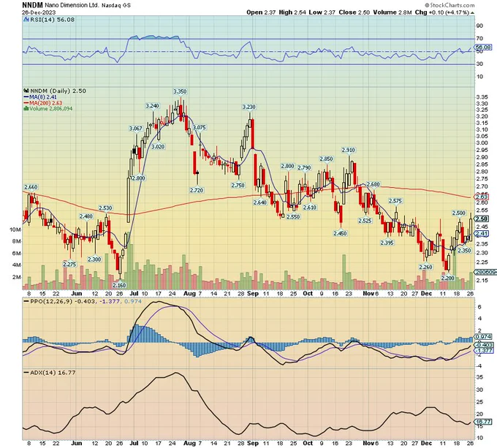Viewport: 497px width, 448px height.
Task: Click the 2.260 price label
Action: tap(425, 267)
